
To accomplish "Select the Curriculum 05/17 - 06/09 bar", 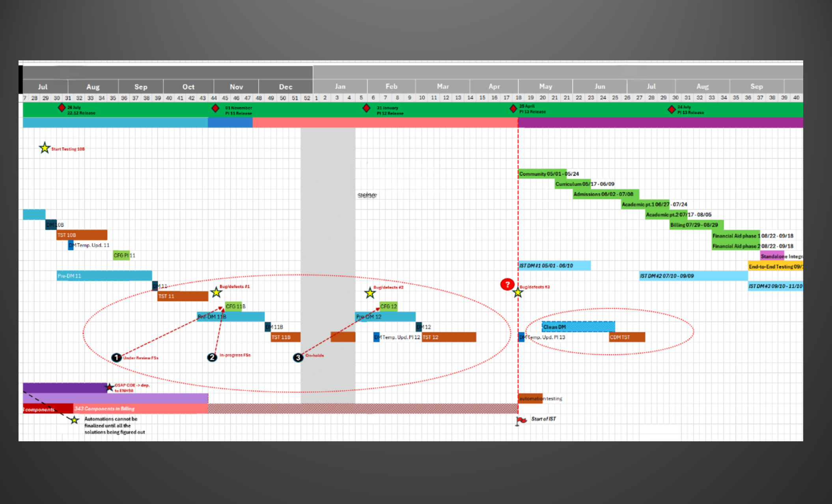I will click(x=573, y=184).
